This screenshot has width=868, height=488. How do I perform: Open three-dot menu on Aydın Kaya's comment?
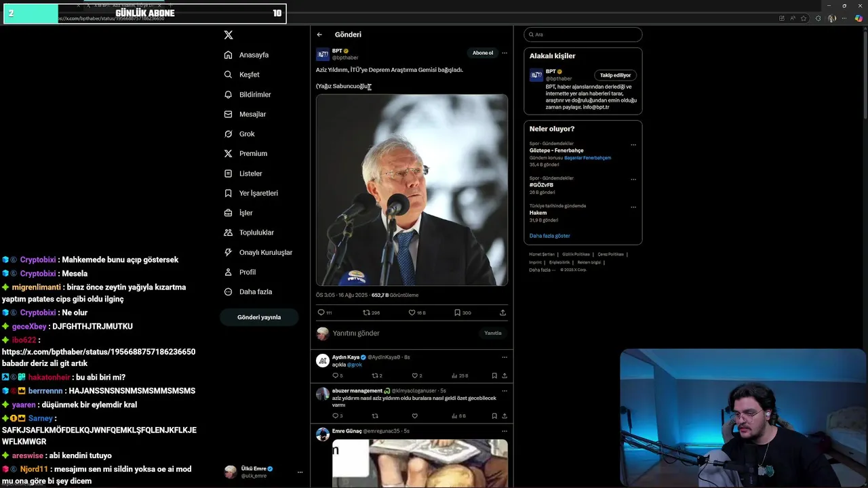click(505, 357)
